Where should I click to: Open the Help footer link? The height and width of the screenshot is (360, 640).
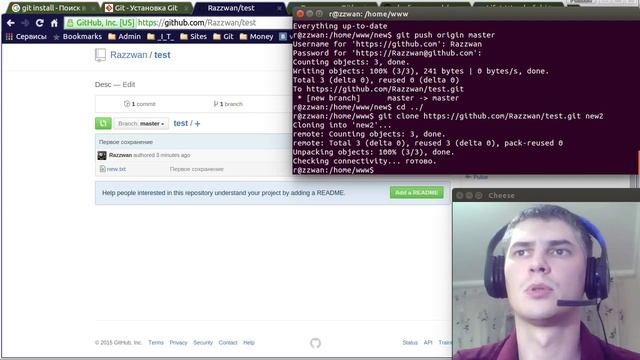(x=249, y=342)
